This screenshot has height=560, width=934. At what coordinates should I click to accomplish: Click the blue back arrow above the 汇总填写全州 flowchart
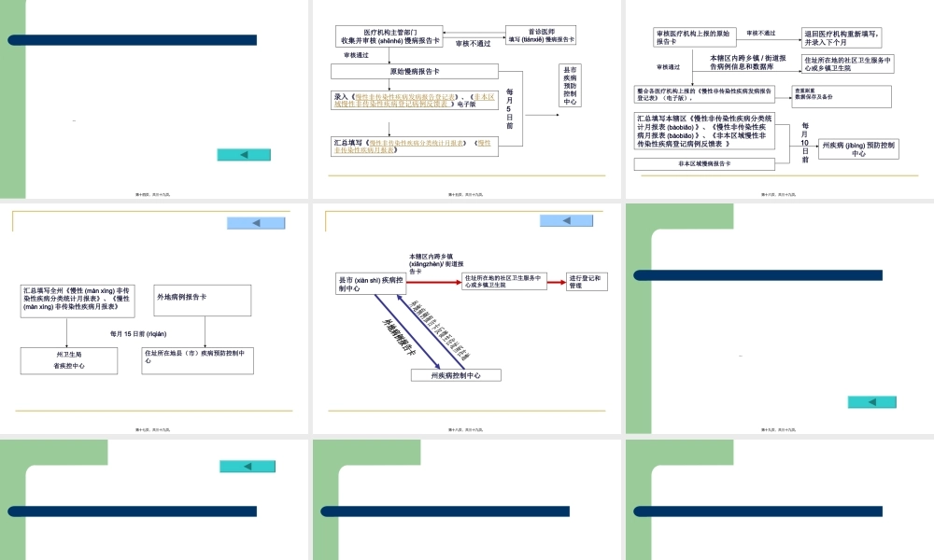[x=254, y=222]
